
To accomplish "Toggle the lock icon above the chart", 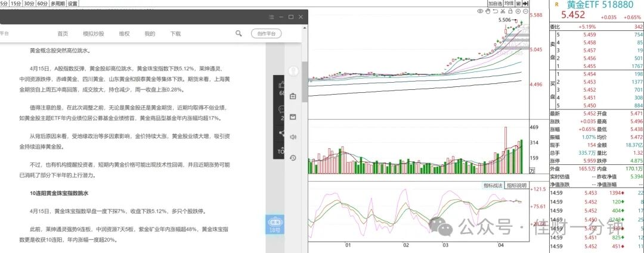I will (510, 11).
